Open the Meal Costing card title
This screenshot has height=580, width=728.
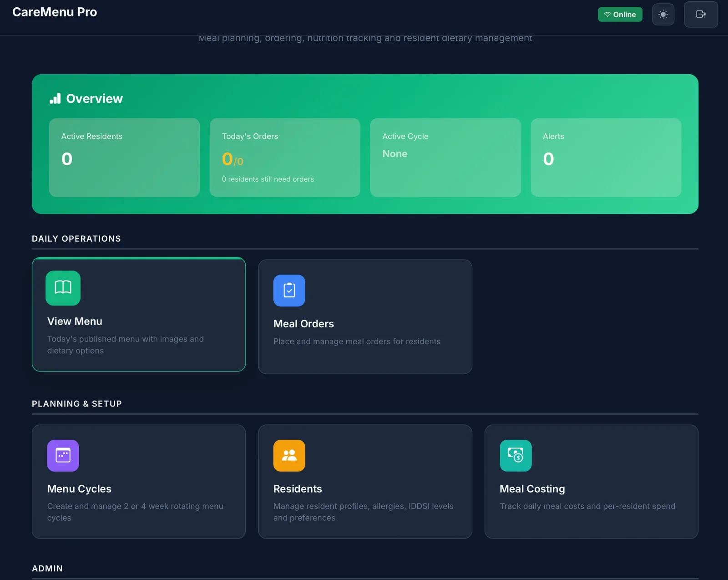coord(532,488)
